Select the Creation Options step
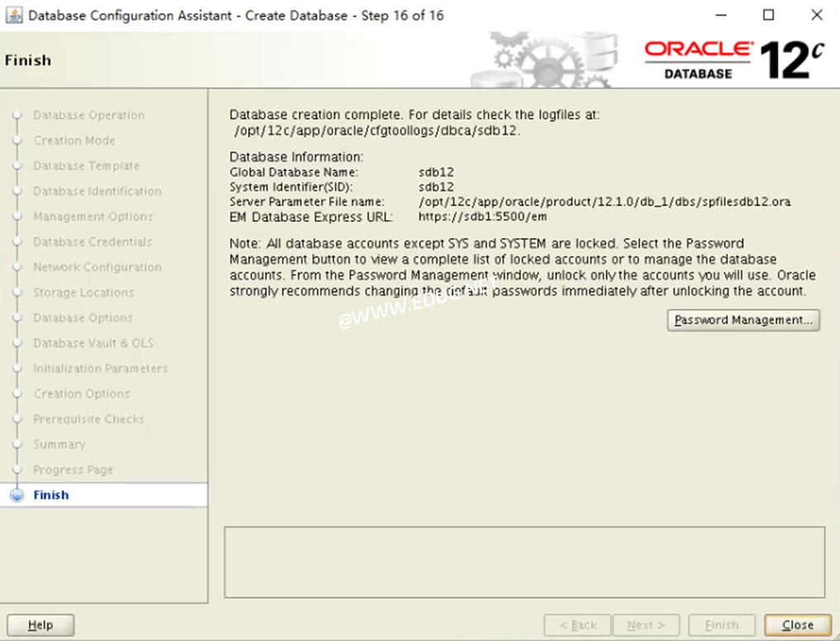This screenshot has height=641, width=840. [81, 394]
